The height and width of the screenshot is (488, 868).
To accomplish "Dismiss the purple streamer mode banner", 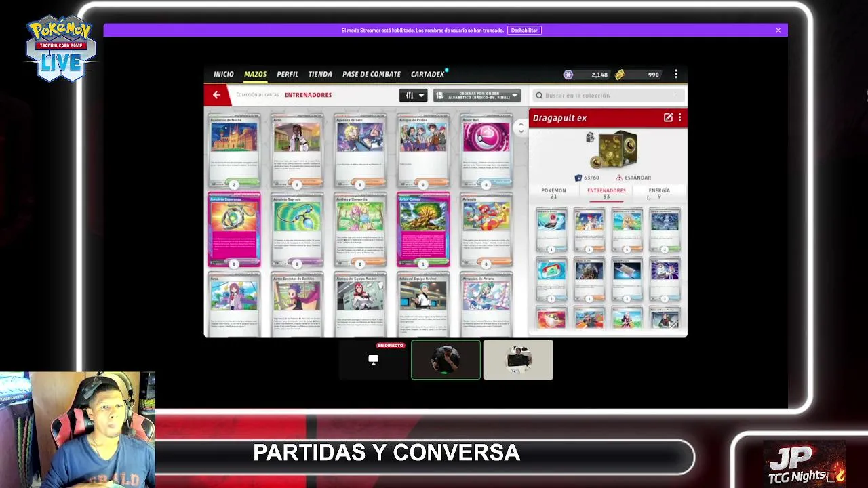I will click(778, 30).
